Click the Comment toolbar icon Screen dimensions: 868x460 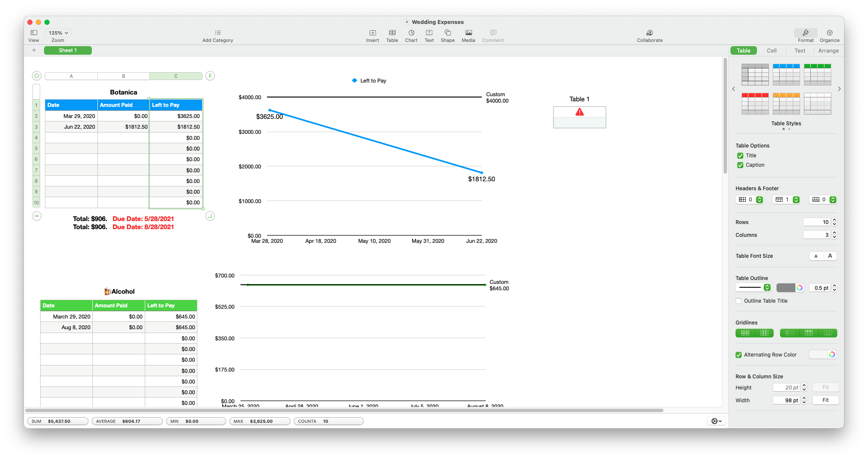493,33
